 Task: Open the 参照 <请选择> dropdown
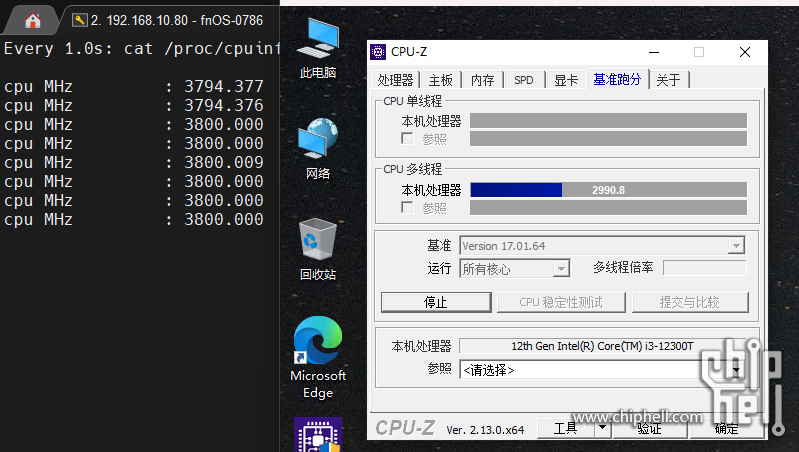[602, 369]
